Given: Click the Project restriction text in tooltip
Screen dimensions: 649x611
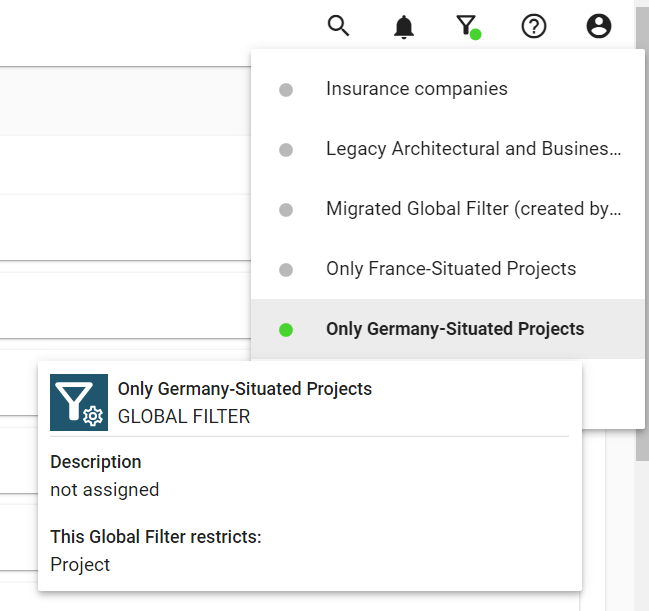Looking at the screenshot, I should coord(80,565).
